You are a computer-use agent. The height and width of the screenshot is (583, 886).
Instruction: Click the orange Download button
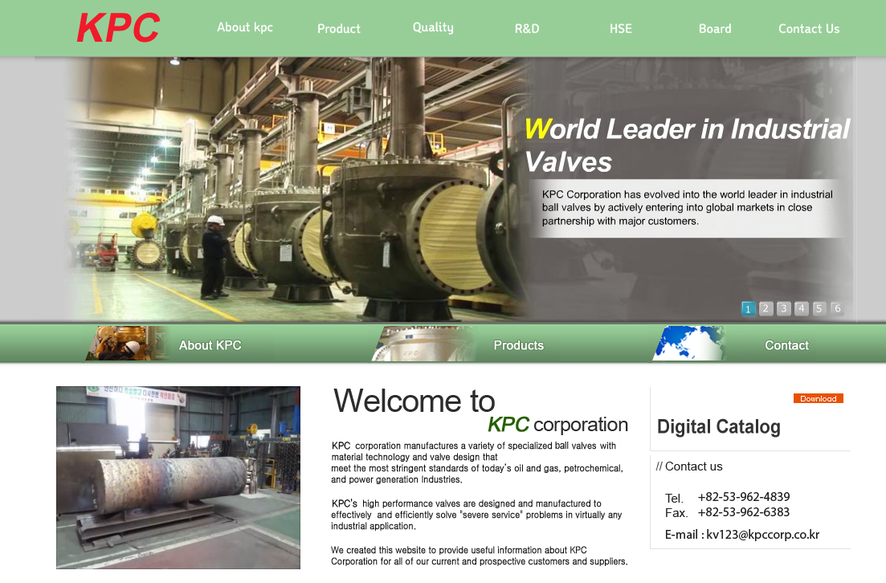tap(818, 398)
